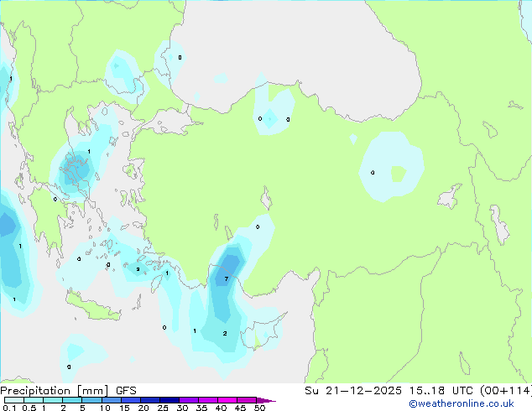Click the '40' legend scale label
The width and height of the screenshot is (532, 411).
(x=221, y=408)
